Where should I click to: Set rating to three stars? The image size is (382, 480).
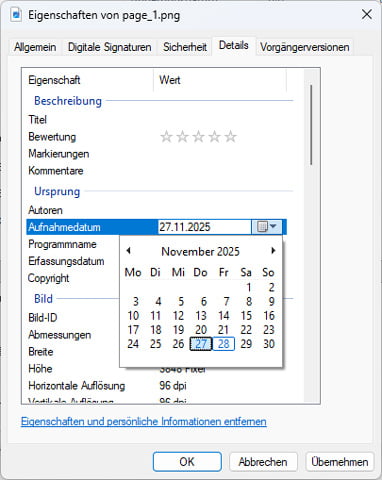tap(198, 137)
